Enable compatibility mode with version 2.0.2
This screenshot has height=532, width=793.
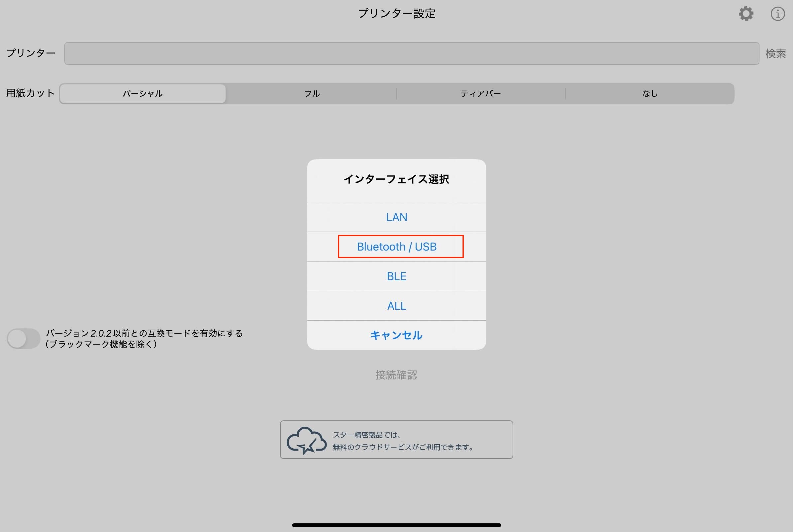point(23,338)
